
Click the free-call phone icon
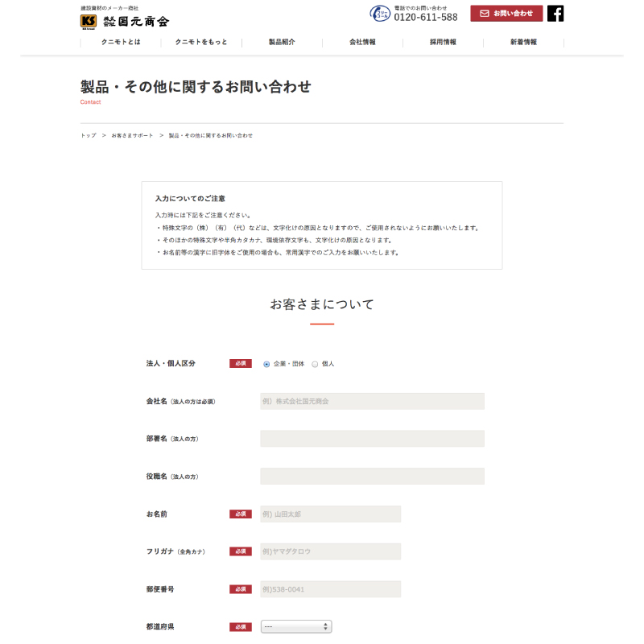tap(380, 14)
